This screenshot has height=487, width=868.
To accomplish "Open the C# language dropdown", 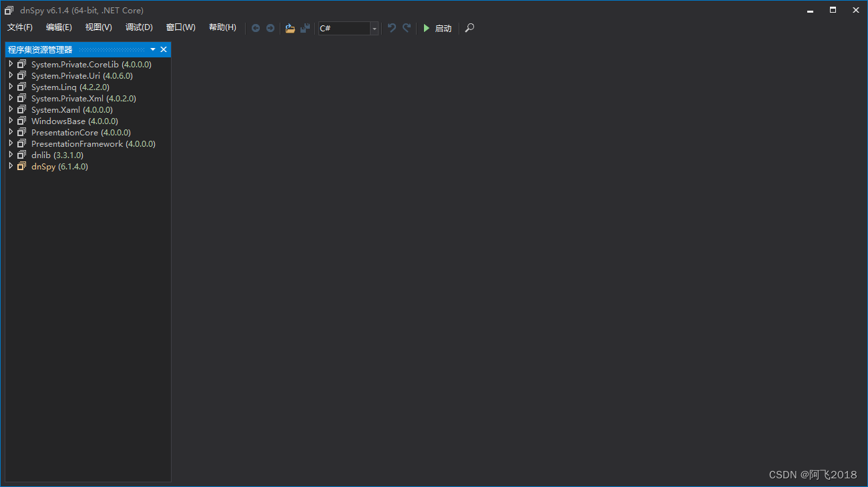I will (x=373, y=28).
